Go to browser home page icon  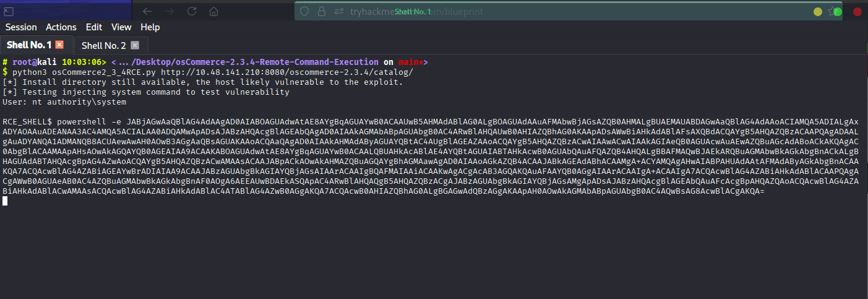213,11
